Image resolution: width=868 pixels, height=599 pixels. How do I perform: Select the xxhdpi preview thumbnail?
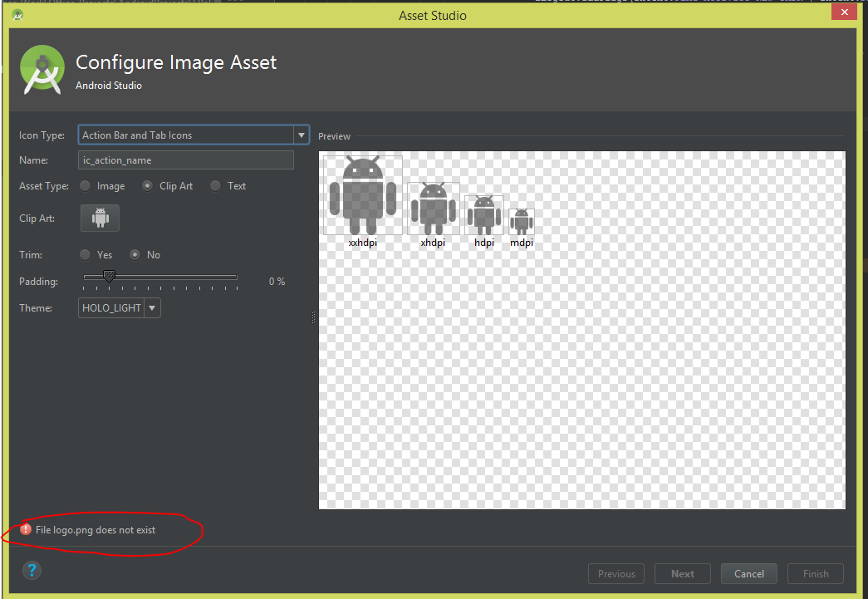pos(363,194)
